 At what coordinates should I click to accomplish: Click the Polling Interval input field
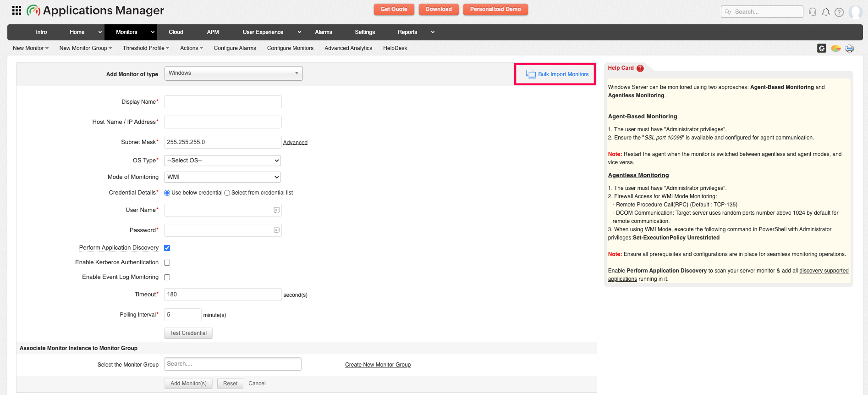(182, 315)
